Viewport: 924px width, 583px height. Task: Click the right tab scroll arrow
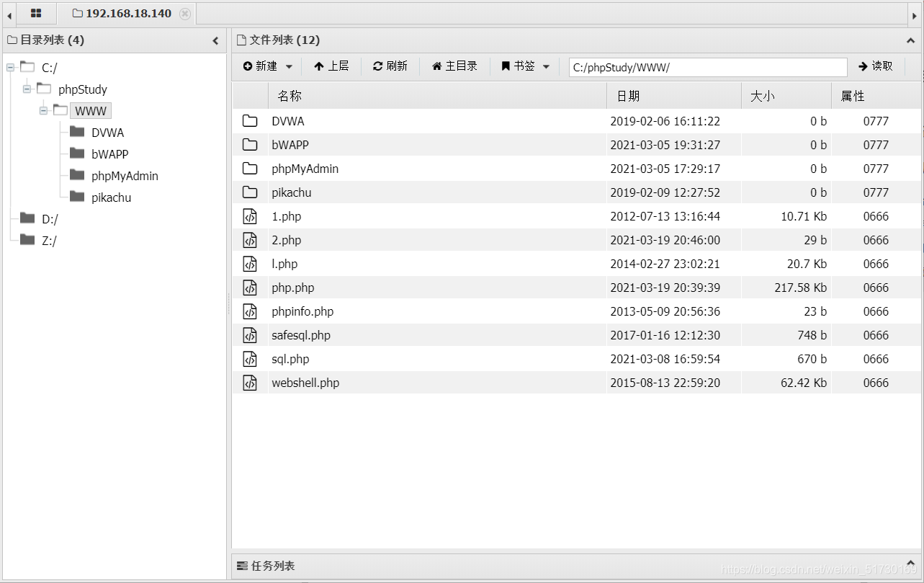coord(915,14)
